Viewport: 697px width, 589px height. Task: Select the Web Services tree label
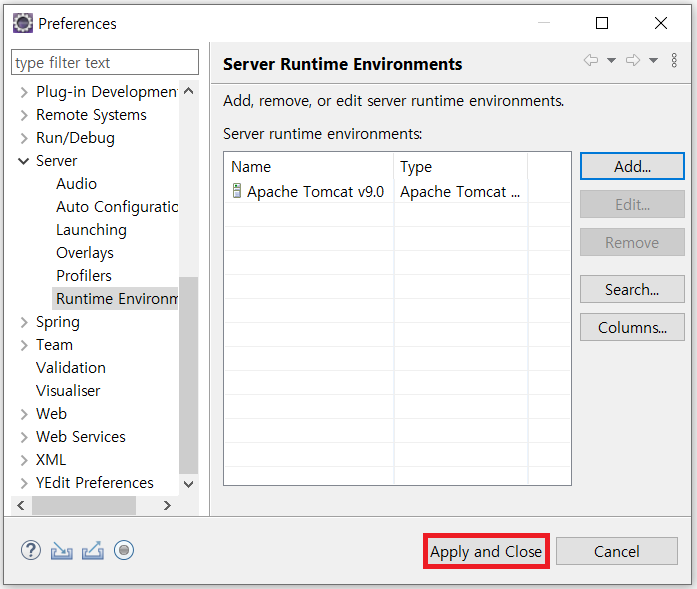pos(80,437)
